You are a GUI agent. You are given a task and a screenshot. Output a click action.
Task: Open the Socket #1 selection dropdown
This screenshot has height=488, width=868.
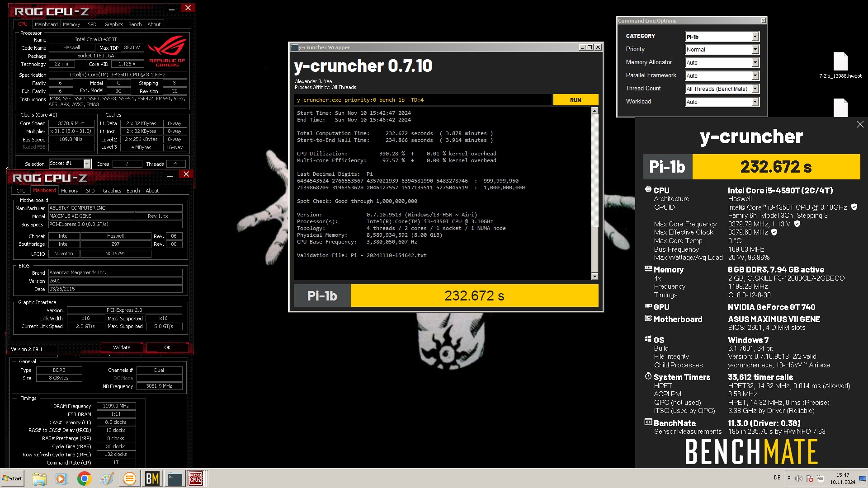(x=70, y=164)
